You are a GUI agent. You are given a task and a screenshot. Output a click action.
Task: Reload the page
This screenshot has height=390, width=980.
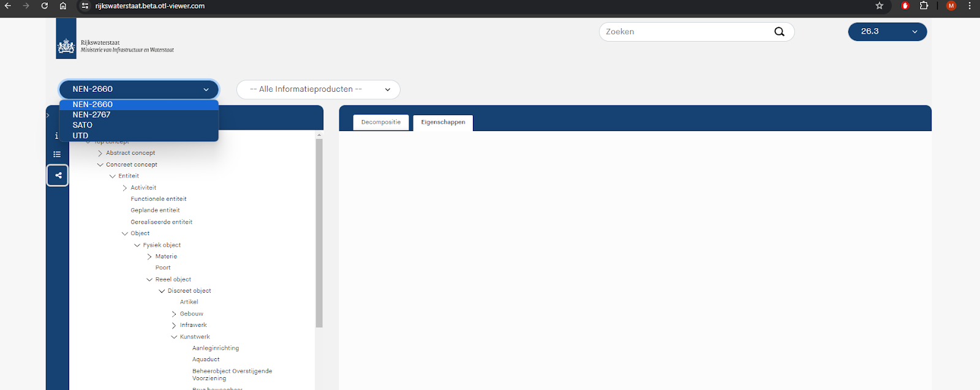click(44, 6)
